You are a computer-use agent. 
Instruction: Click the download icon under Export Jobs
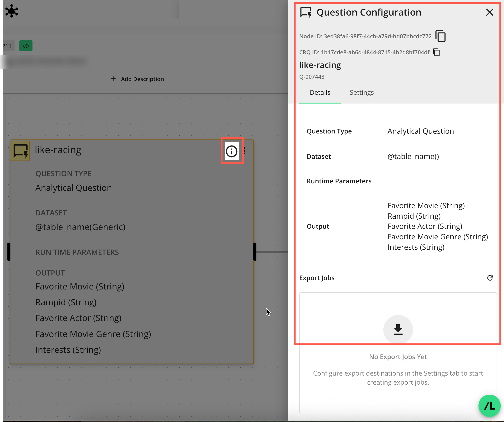(398, 329)
